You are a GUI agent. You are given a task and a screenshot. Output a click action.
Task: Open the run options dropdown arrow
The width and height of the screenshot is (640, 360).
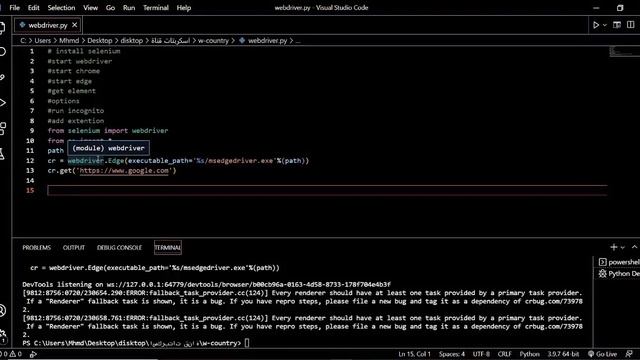[605, 25]
